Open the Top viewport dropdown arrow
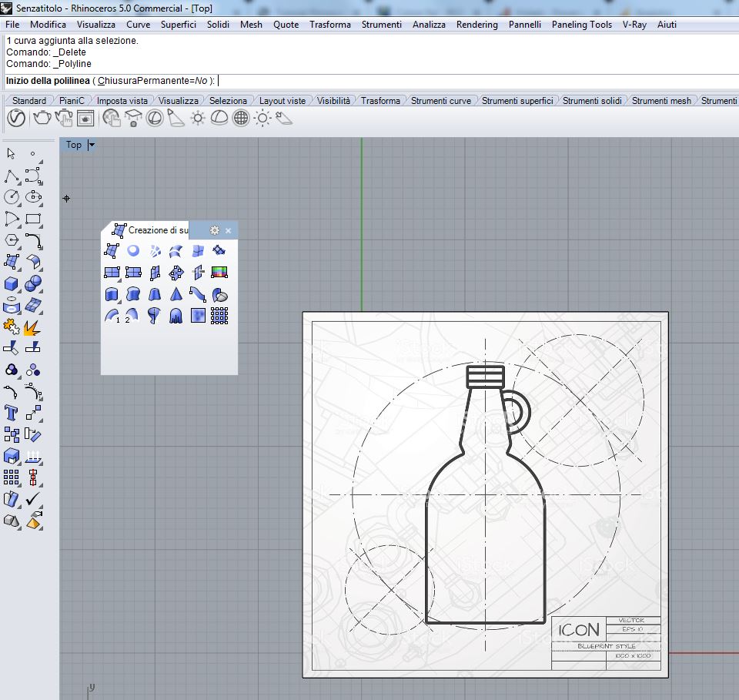Image resolution: width=739 pixels, height=700 pixels. (x=92, y=145)
